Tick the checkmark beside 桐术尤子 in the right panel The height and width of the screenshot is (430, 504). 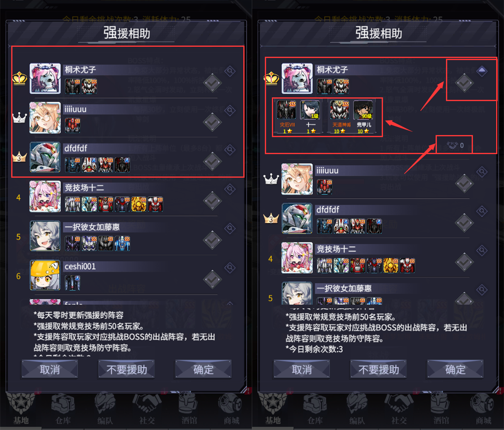point(464,83)
